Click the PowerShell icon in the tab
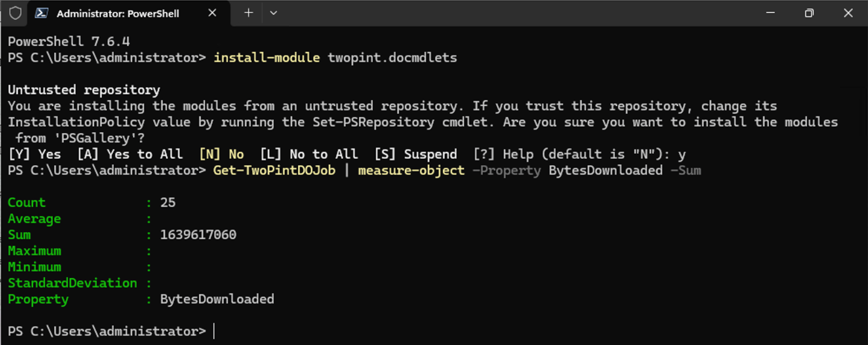The image size is (868, 345). coord(42,13)
